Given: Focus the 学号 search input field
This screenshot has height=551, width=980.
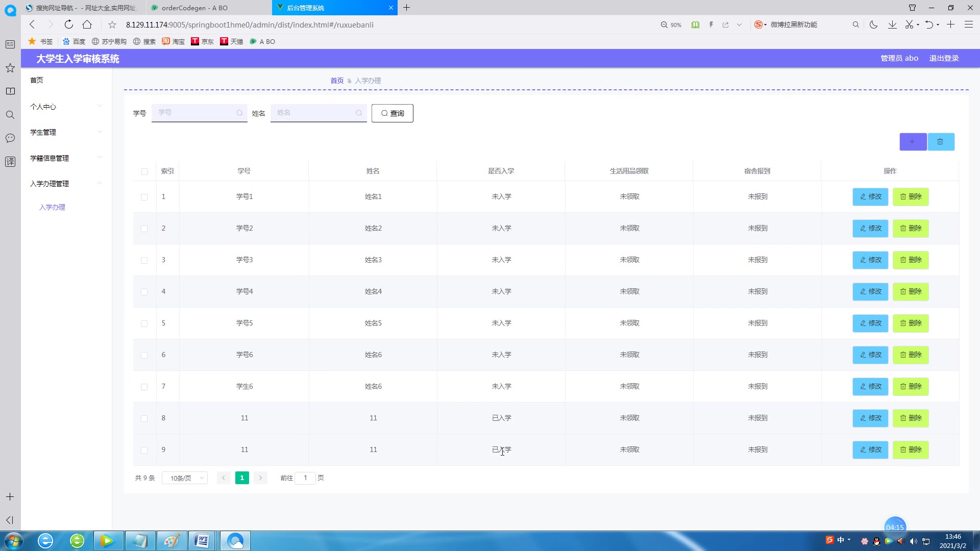Looking at the screenshot, I should [199, 113].
